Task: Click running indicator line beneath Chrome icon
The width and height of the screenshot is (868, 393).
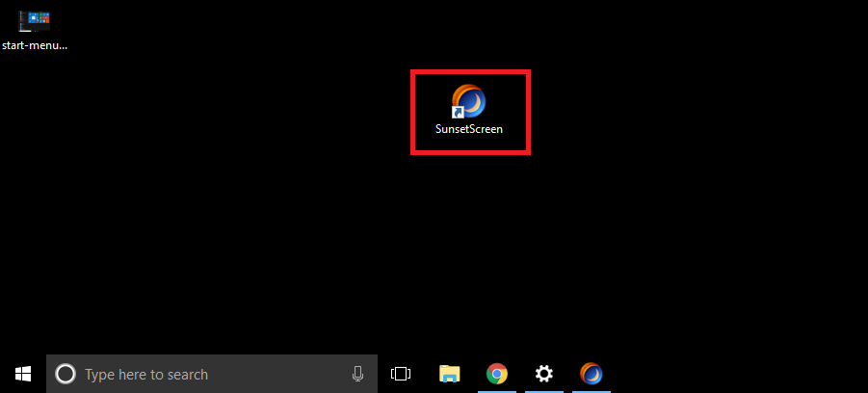Action: coord(497,391)
